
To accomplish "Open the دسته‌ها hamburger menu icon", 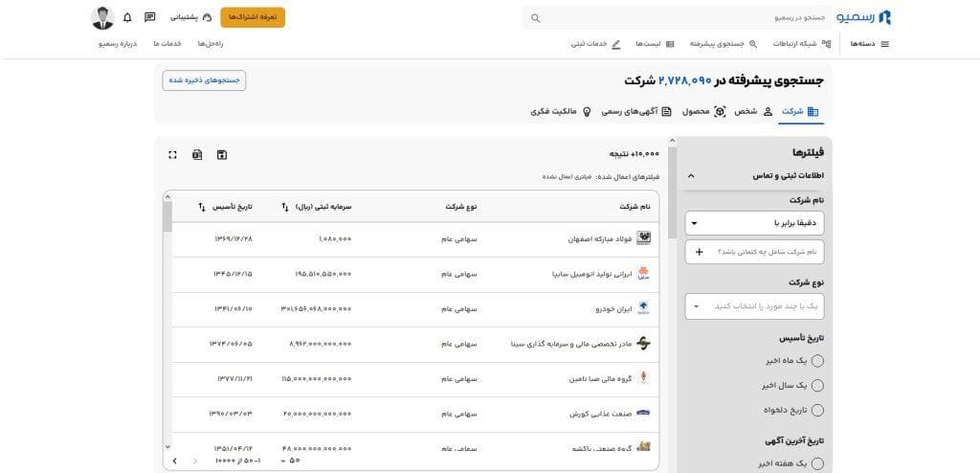I will [x=884, y=44].
